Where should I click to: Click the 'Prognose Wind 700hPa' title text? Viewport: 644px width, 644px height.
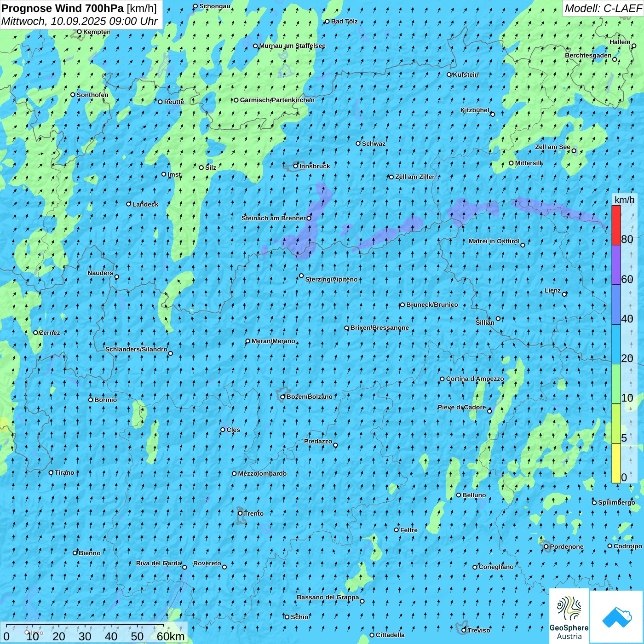tap(63, 8)
